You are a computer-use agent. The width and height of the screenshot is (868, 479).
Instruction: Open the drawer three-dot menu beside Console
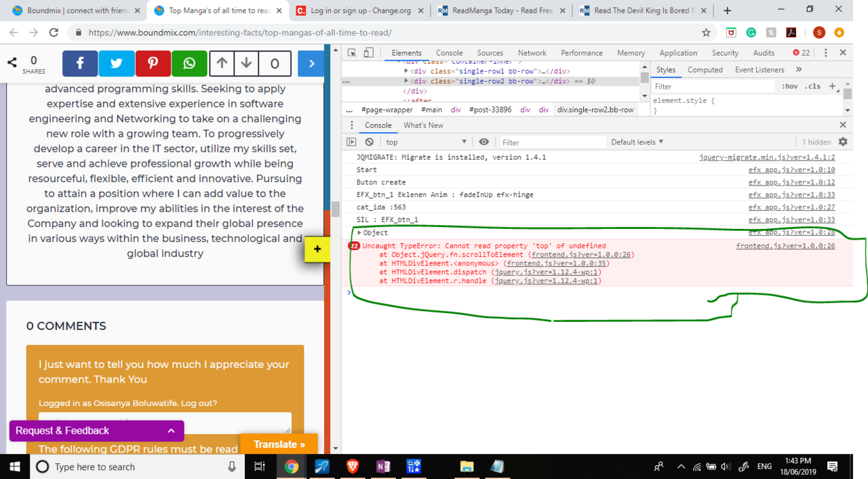pos(351,125)
